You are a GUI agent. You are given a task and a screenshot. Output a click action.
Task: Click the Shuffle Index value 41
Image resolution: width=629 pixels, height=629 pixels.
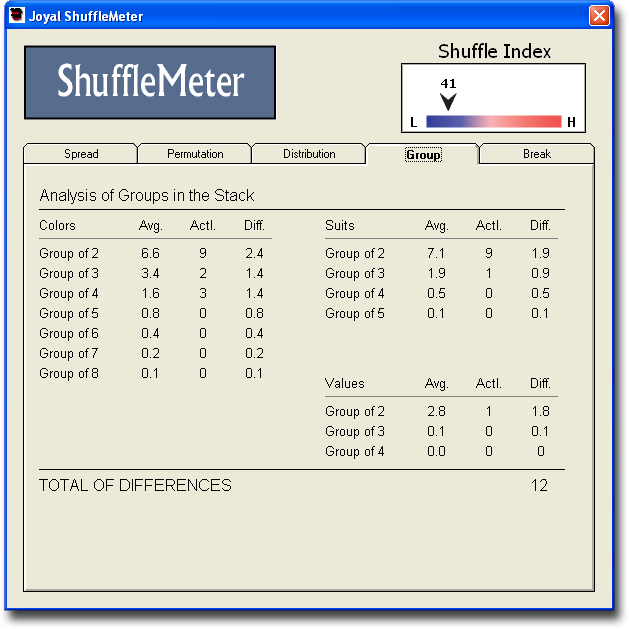(x=448, y=83)
